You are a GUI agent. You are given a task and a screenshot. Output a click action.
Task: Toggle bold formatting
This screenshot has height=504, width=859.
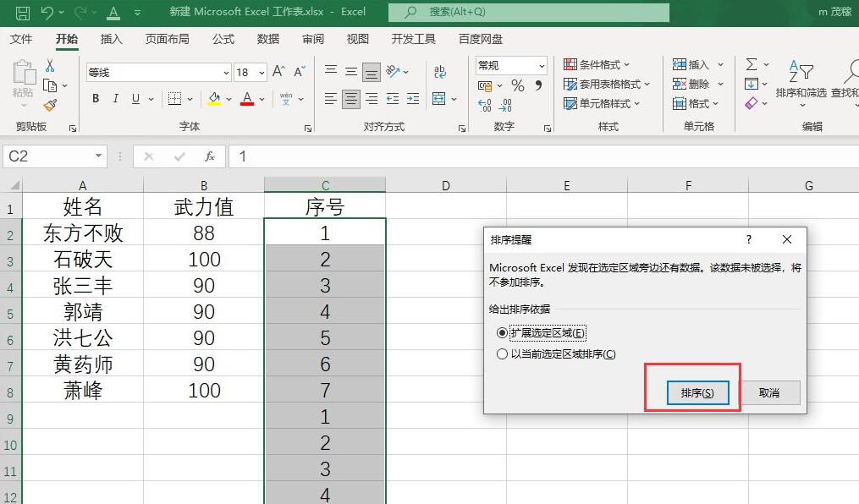[x=96, y=98]
